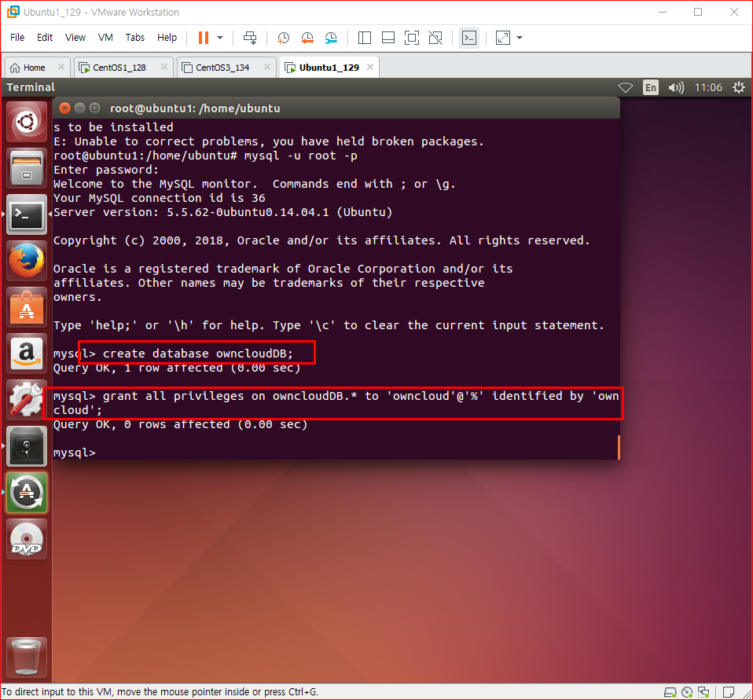Viewport: 753px width, 700px height.
Task: Open the sound volume indicator
Action: point(676,87)
